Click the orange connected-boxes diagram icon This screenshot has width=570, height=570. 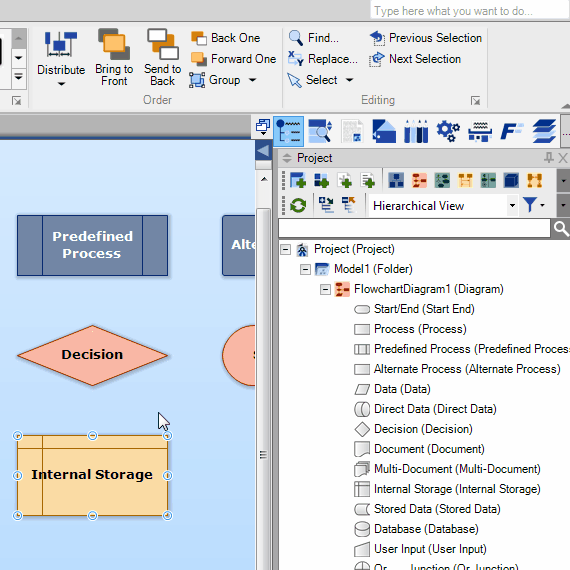534,180
